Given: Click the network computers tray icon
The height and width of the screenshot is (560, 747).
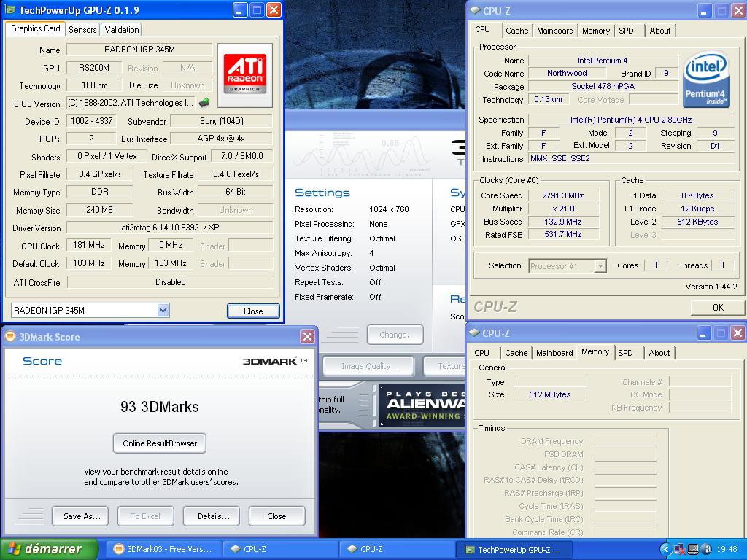Looking at the screenshot, I should pyautogui.click(x=680, y=550).
